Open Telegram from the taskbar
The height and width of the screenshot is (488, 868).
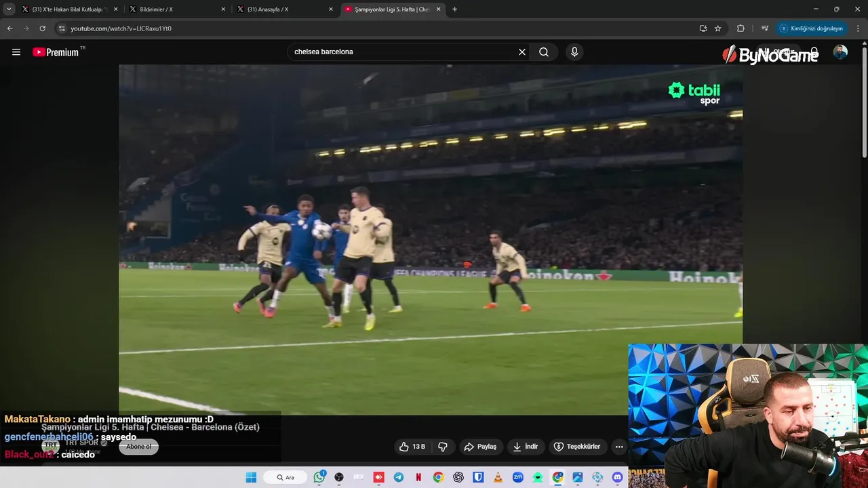[399, 477]
